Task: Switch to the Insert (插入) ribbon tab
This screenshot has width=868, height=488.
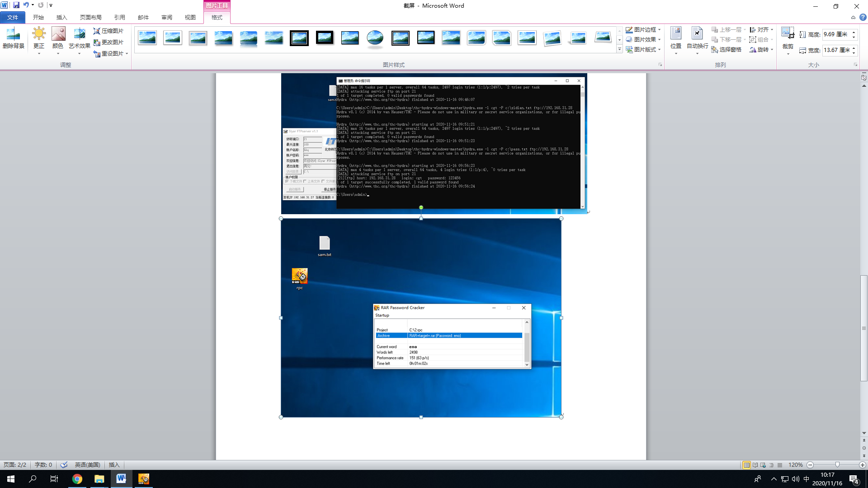Action: tap(61, 18)
